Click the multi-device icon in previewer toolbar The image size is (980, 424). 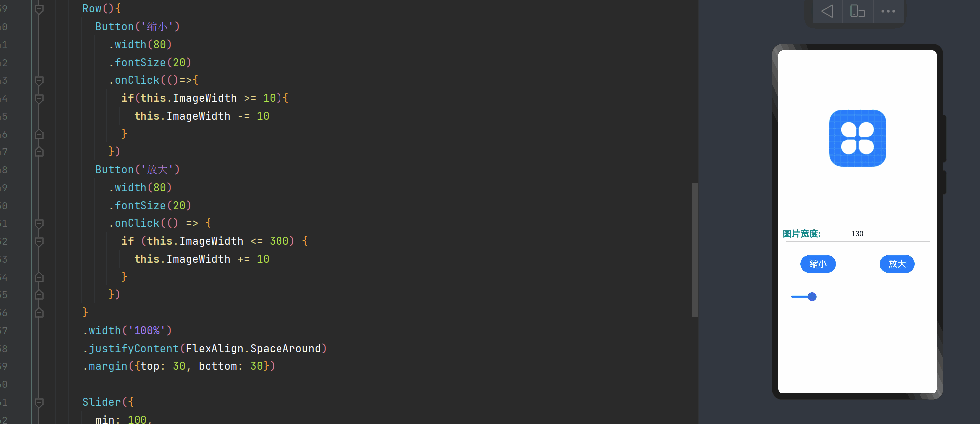(857, 11)
